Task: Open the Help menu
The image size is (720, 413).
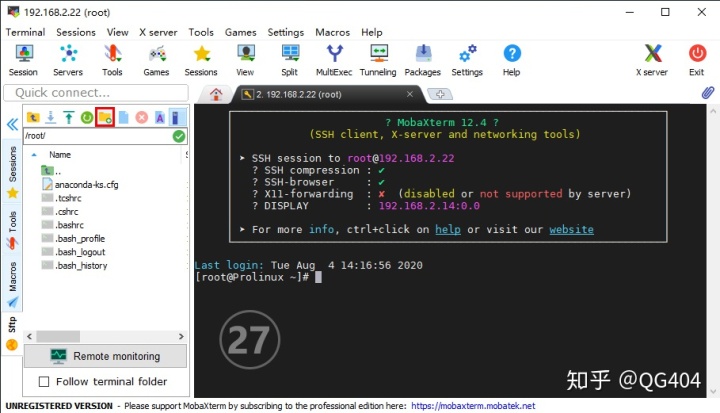Action: [x=371, y=32]
